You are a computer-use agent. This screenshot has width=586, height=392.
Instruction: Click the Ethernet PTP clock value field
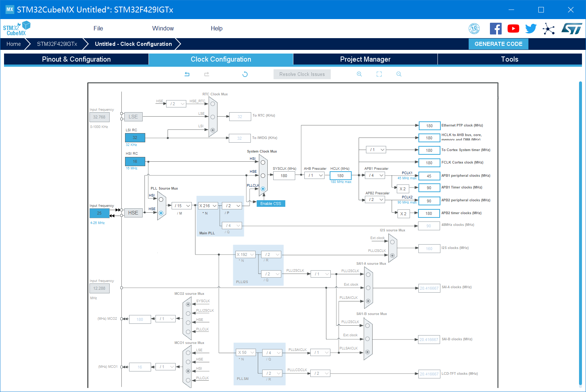(429, 126)
